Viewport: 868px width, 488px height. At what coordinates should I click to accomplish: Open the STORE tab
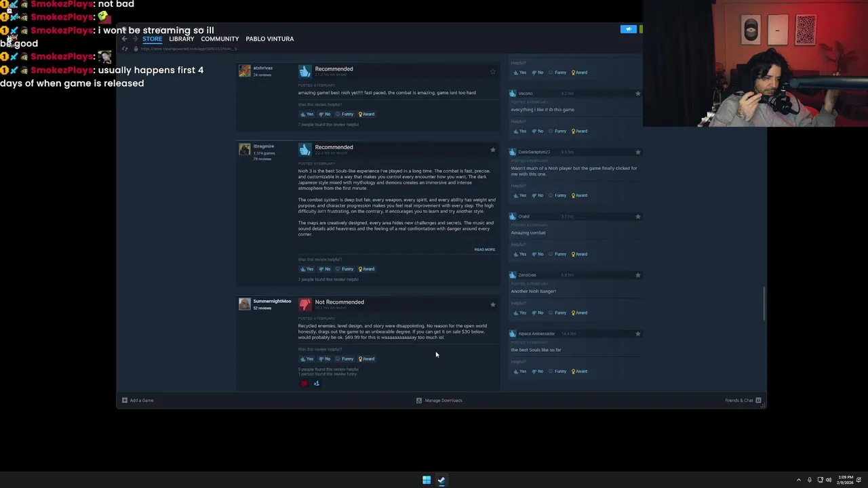[x=152, y=39]
